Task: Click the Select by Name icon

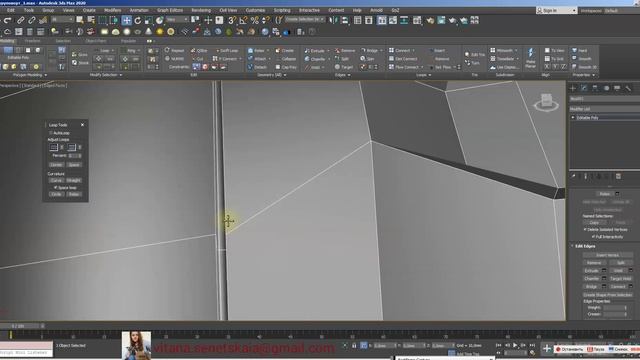Action: (x=91, y=20)
